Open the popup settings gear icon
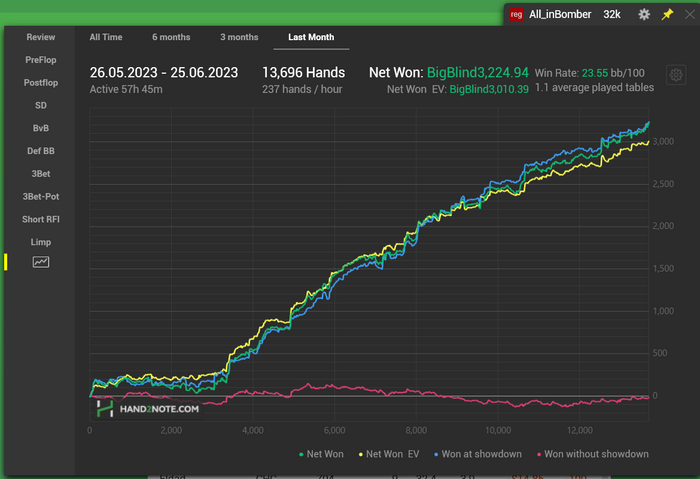 point(644,14)
